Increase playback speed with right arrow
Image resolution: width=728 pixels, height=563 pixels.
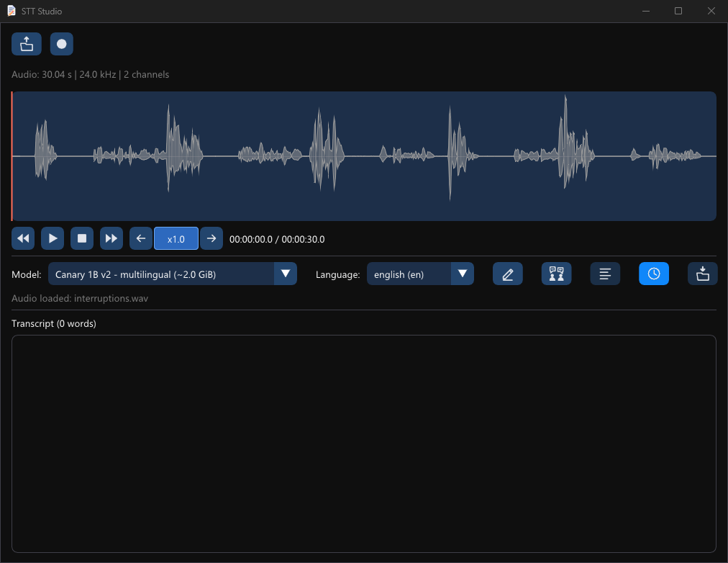(211, 238)
